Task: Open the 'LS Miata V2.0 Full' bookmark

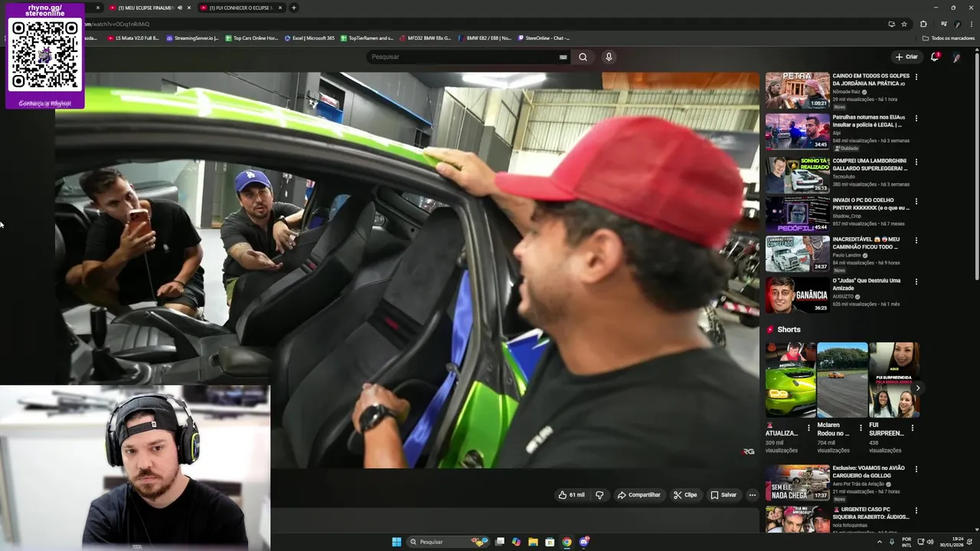Action: (x=133, y=37)
